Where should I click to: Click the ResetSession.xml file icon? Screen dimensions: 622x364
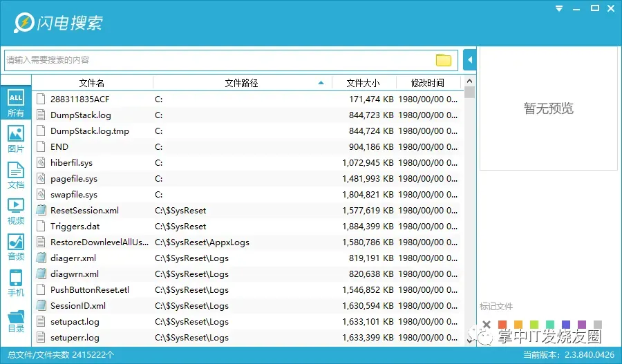pos(41,210)
